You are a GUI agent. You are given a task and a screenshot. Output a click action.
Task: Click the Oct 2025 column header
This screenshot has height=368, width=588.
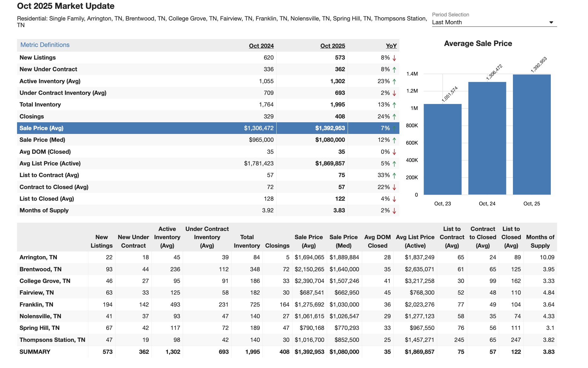tap(332, 46)
